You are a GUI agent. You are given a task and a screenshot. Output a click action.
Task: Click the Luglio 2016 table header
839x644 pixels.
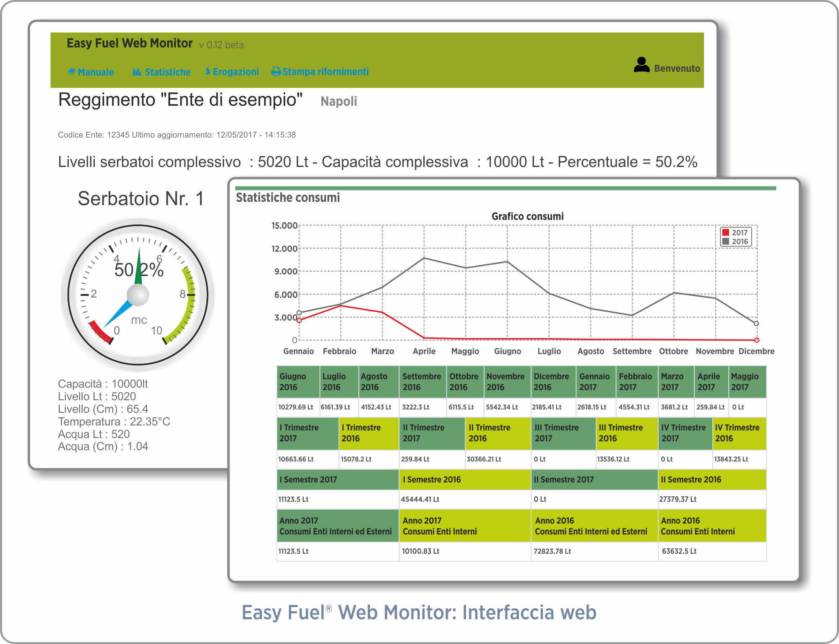tap(339, 382)
